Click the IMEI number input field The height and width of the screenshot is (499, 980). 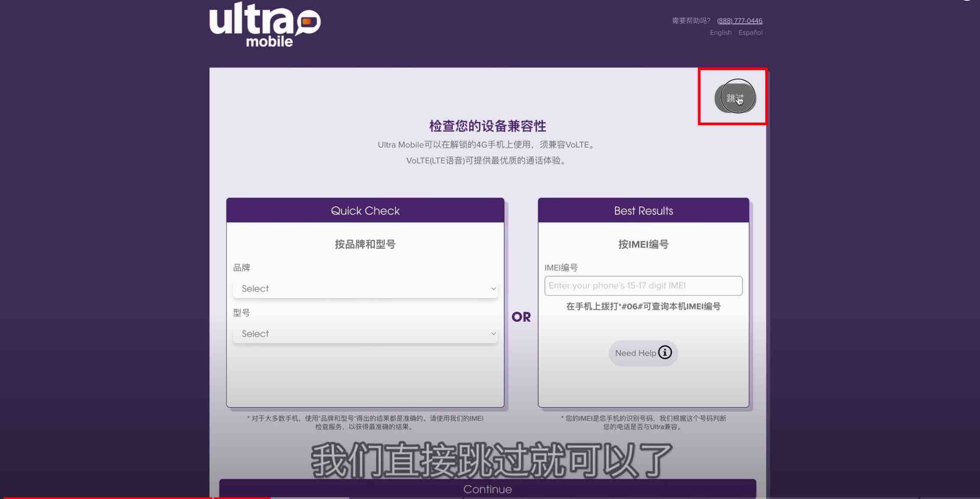click(x=643, y=286)
